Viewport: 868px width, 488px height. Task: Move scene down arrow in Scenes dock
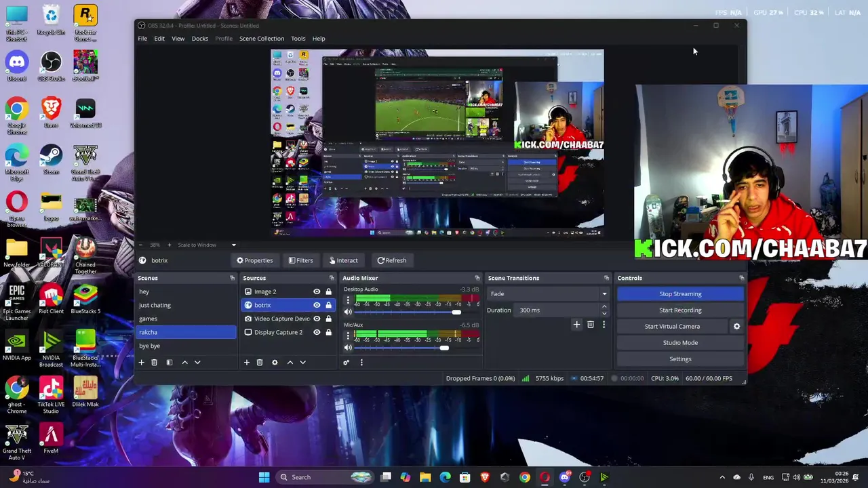197,363
